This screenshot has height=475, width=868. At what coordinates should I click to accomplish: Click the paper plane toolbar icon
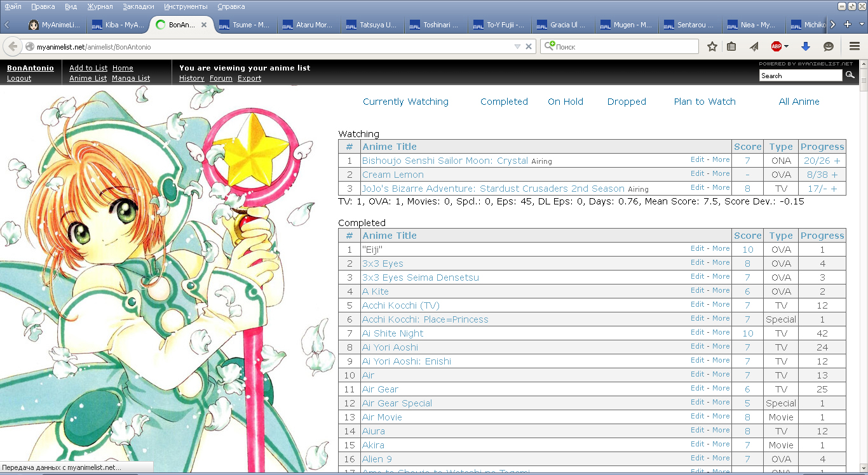point(754,46)
